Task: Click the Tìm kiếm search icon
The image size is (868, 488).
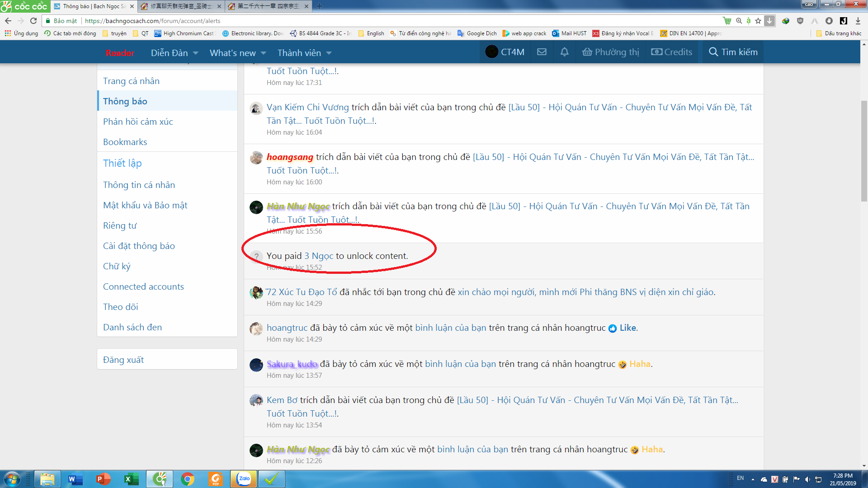Action: click(713, 52)
